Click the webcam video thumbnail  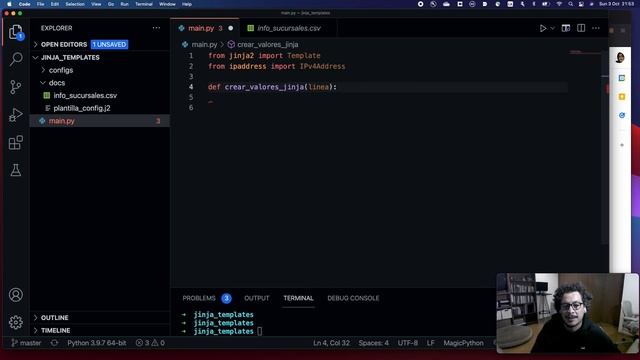click(x=568, y=313)
